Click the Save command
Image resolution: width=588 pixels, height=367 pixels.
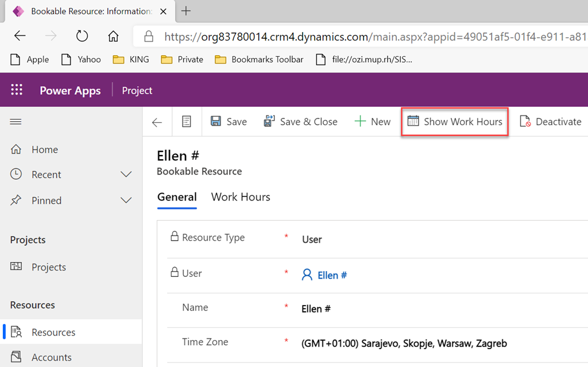pyautogui.click(x=229, y=122)
